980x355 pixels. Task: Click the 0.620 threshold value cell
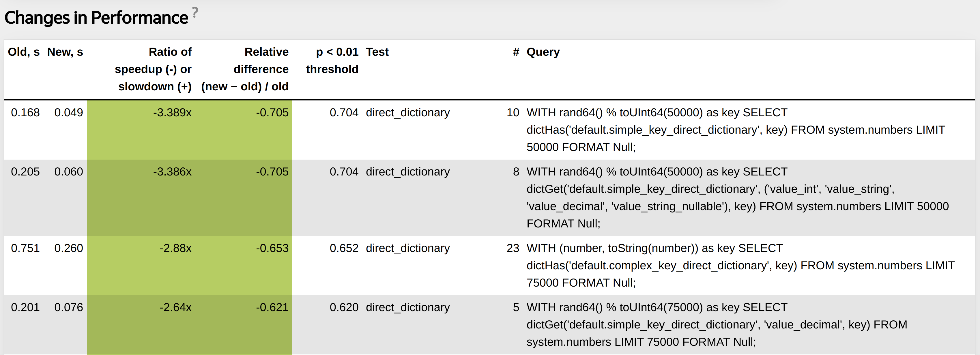344,307
